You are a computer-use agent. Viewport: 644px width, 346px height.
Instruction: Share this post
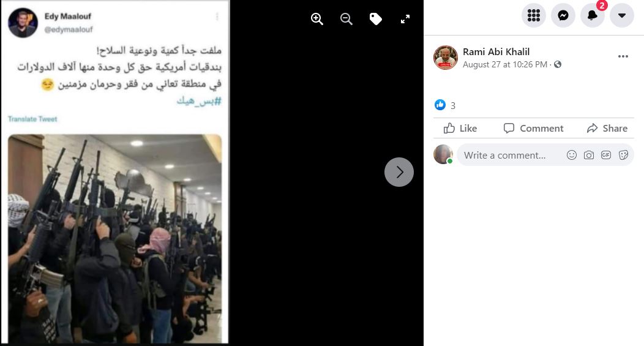point(607,128)
